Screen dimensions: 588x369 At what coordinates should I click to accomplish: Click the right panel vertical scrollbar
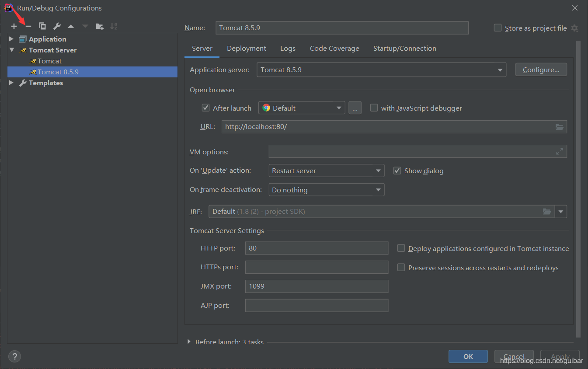pos(578,189)
